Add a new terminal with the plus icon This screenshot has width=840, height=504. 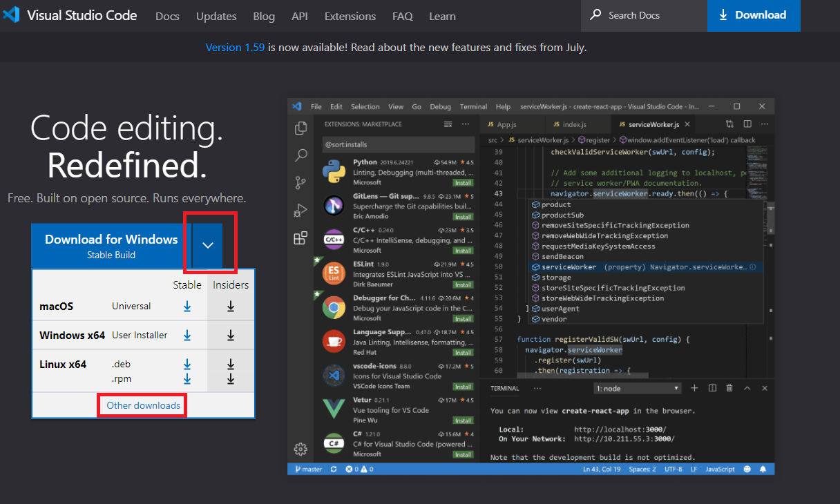pyautogui.click(x=694, y=388)
